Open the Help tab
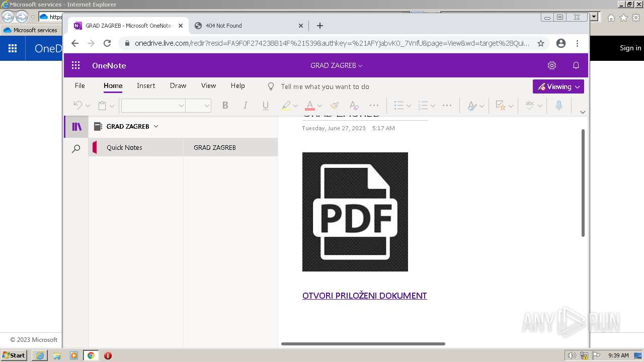644x362 pixels. coord(237,86)
